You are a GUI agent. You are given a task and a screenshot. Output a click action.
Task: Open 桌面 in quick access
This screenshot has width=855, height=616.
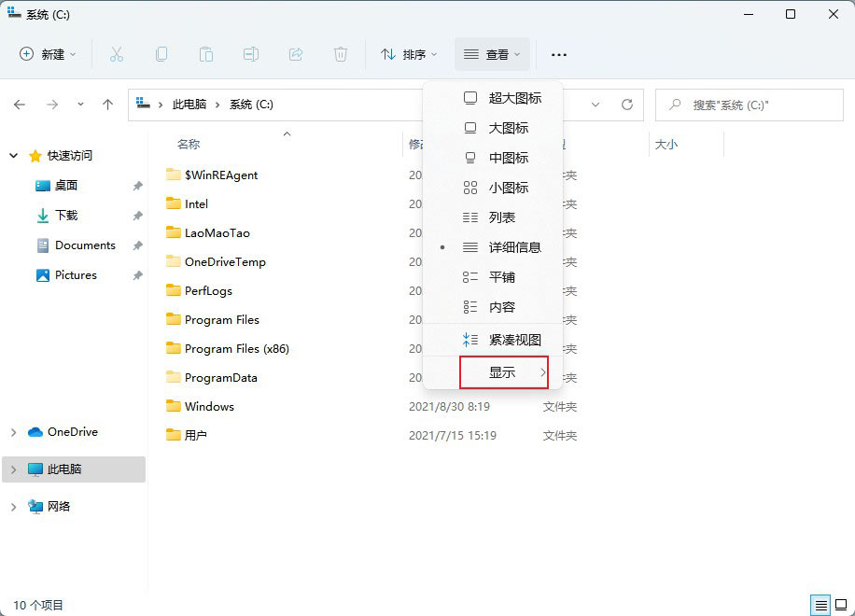[x=66, y=186]
